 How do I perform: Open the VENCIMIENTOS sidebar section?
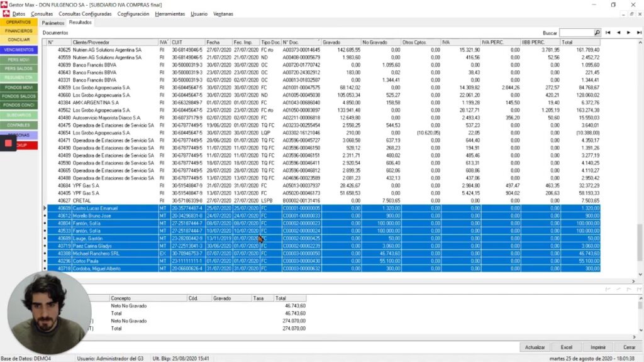coord(19,50)
